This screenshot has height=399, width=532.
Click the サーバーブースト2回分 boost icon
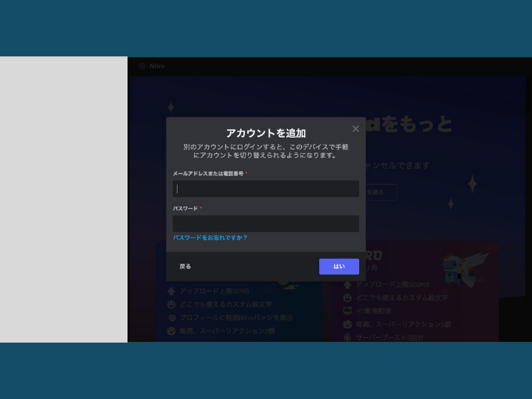click(347, 337)
